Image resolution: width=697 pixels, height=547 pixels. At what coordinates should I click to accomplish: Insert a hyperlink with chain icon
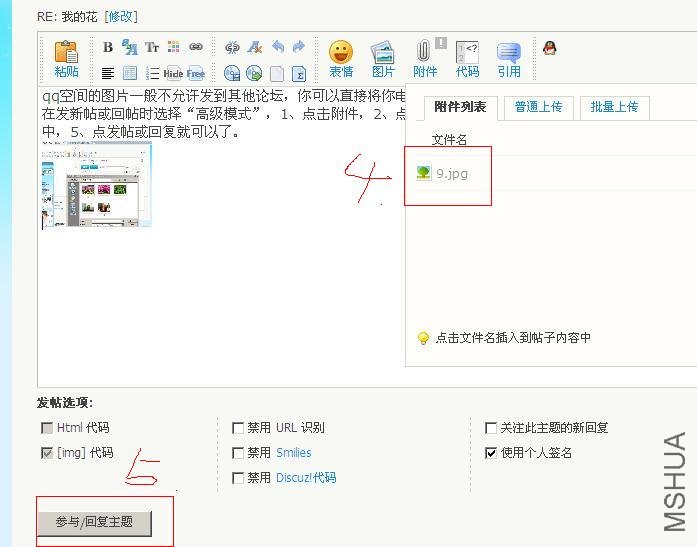click(196, 47)
